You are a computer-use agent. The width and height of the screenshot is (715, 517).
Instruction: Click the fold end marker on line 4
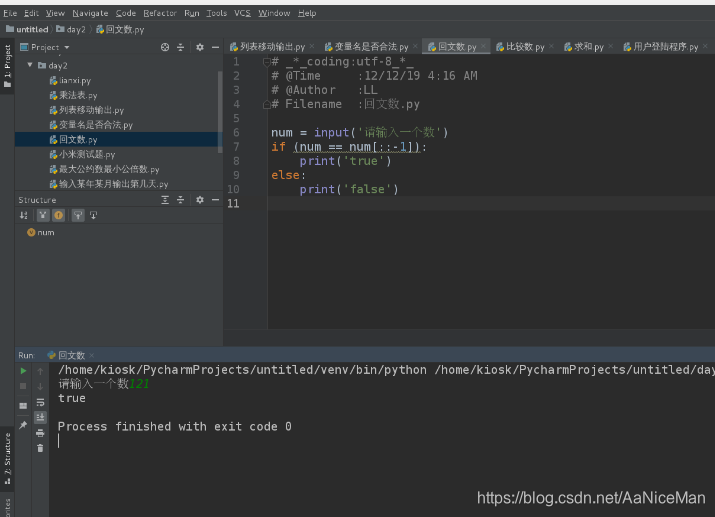(267, 104)
